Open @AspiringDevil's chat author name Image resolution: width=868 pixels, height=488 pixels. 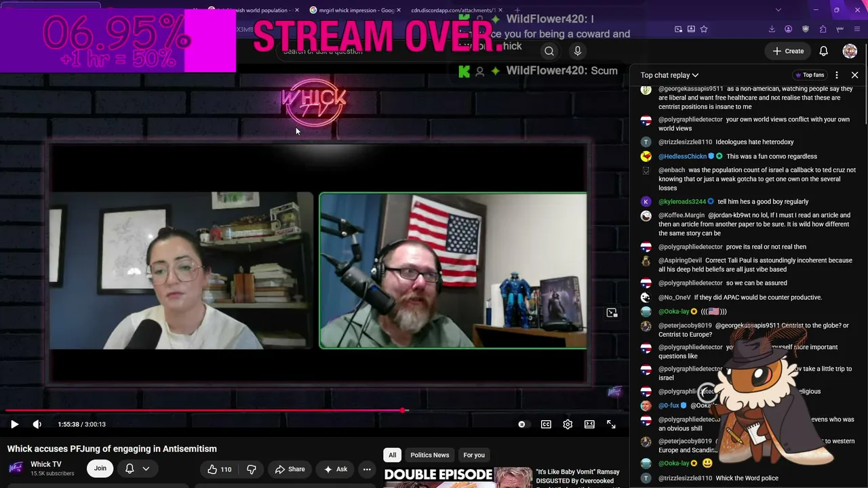click(680, 260)
